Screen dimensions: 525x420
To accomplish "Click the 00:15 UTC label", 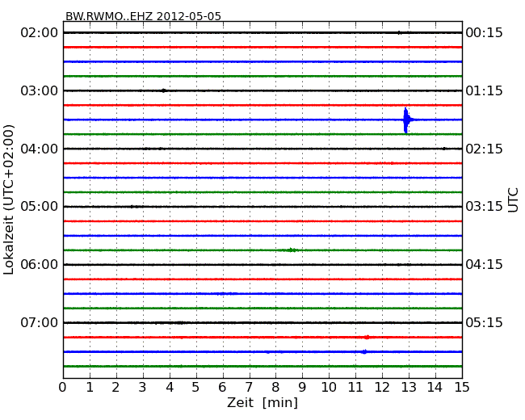I will click(x=484, y=33).
